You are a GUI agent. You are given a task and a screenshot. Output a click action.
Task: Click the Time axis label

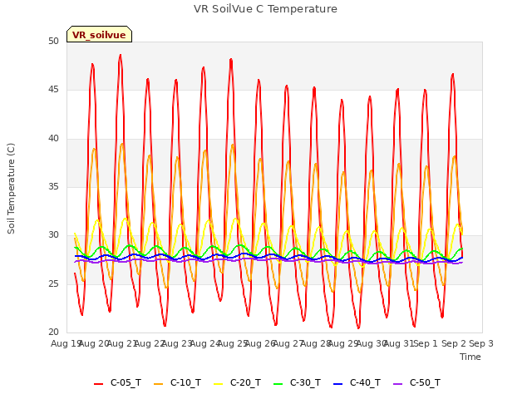470,357
